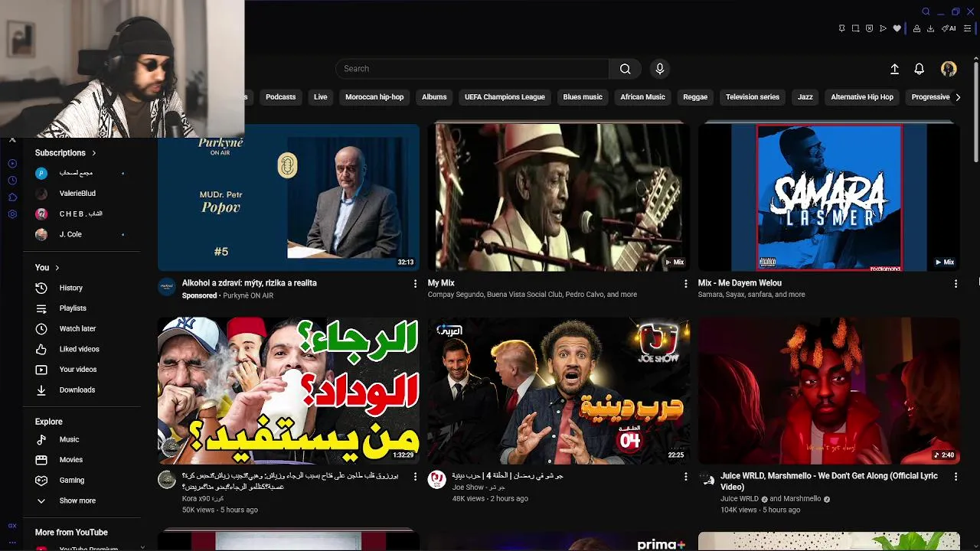Image resolution: width=980 pixels, height=551 pixels.
Task: Open the J. Cole subscription
Action: (x=82, y=234)
